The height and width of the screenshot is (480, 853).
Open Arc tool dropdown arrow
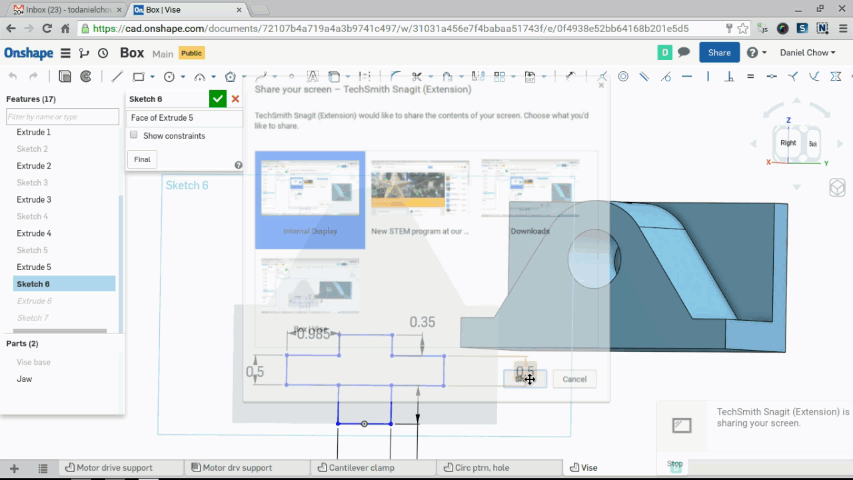(x=213, y=77)
